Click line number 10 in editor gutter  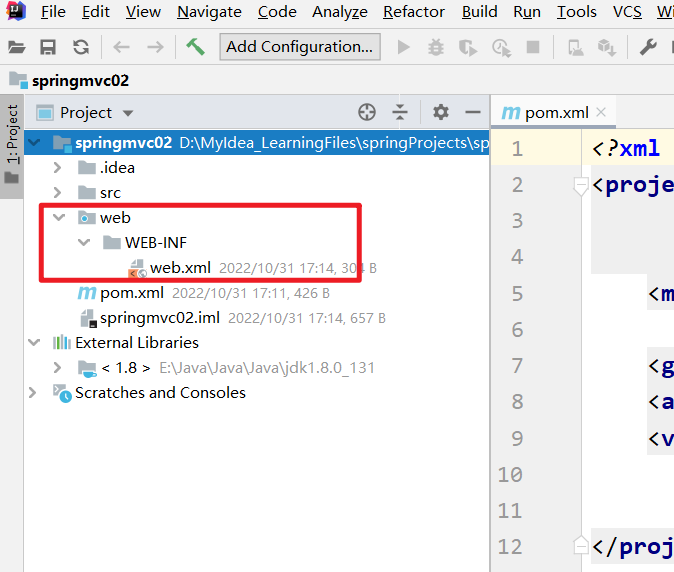click(x=510, y=475)
